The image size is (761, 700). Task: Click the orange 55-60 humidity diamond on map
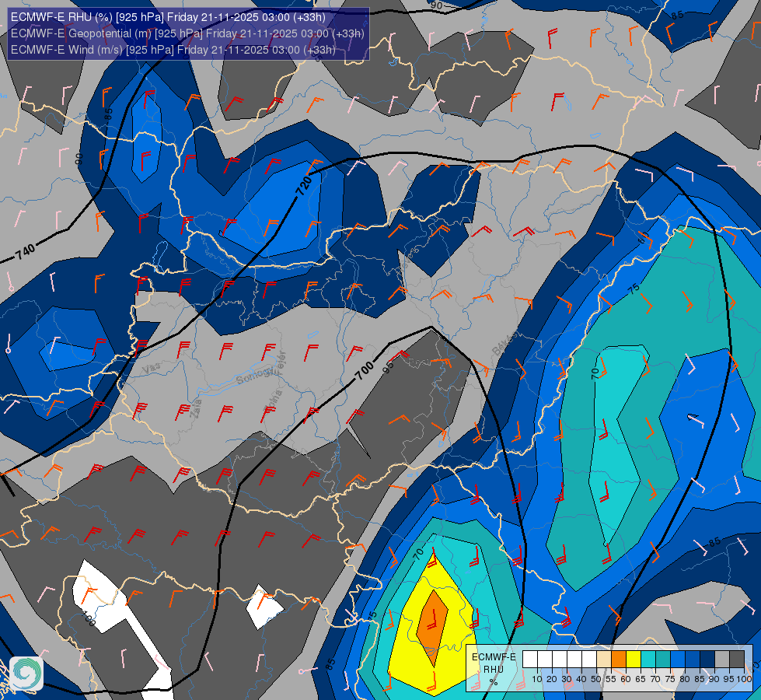[x=432, y=628]
